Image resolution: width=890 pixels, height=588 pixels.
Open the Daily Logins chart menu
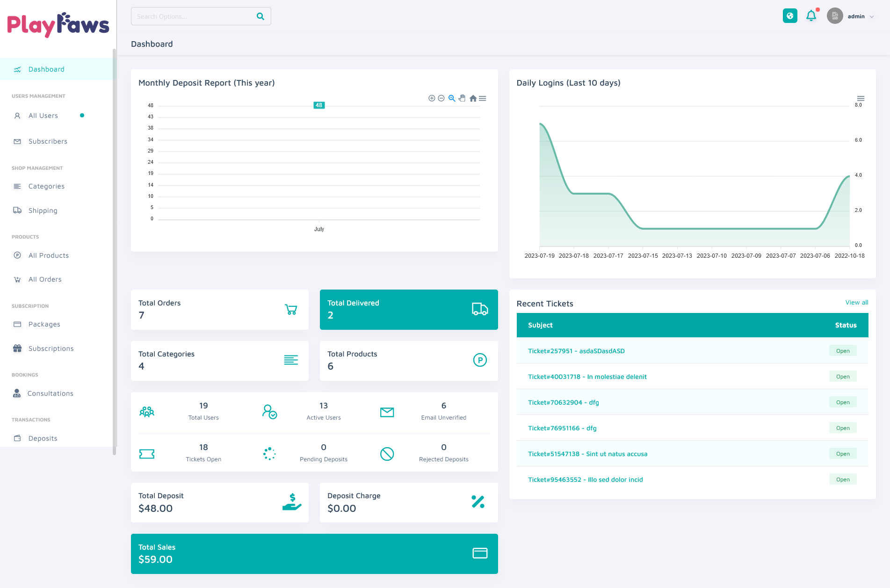coord(861,98)
